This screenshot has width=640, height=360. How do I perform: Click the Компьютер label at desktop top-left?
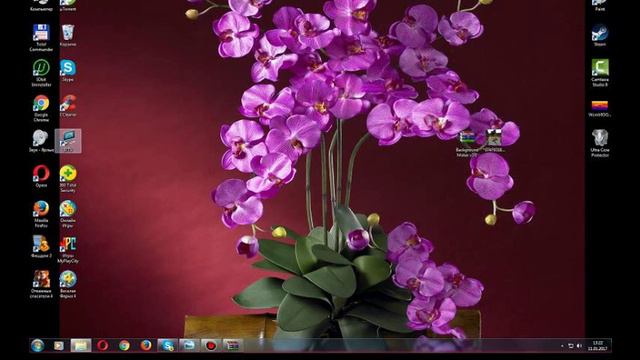41,9
